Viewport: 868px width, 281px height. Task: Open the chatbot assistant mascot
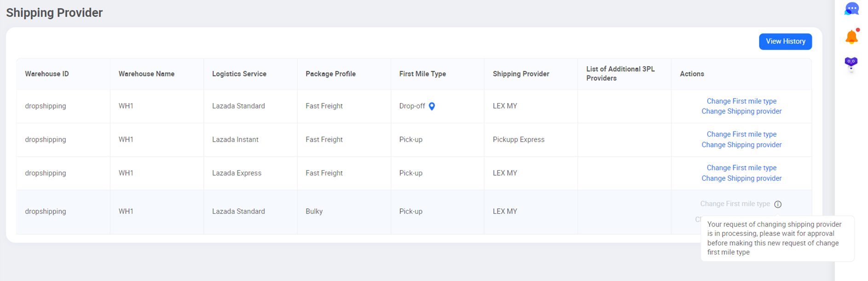851,63
